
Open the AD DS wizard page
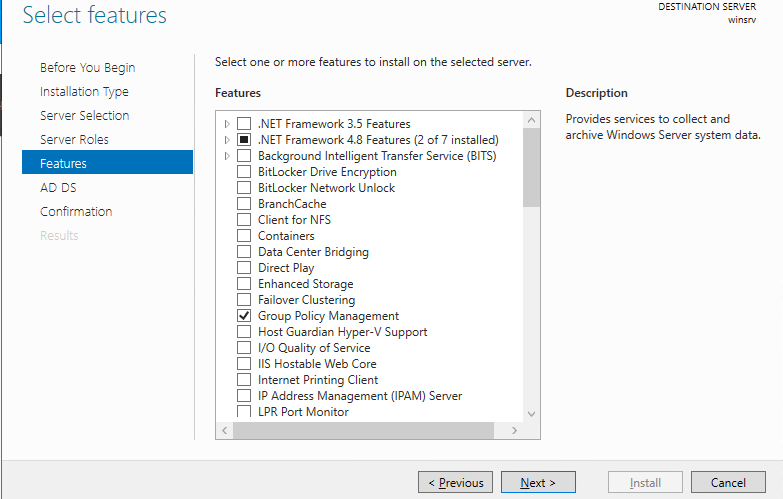[x=58, y=187]
